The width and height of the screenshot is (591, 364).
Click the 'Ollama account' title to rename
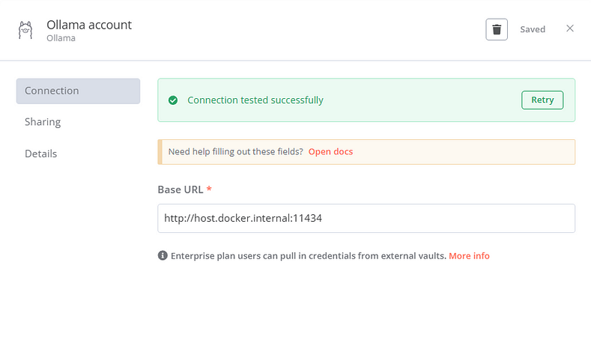(89, 25)
